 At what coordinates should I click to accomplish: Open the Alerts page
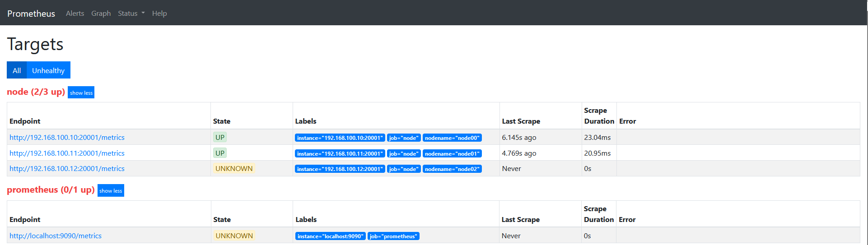tap(75, 14)
